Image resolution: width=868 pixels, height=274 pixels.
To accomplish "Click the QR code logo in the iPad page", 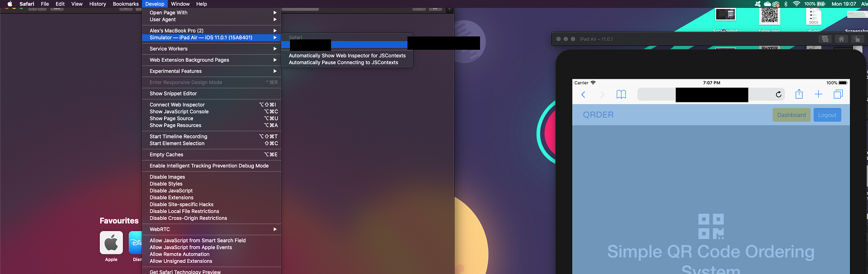I will (x=711, y=226).
